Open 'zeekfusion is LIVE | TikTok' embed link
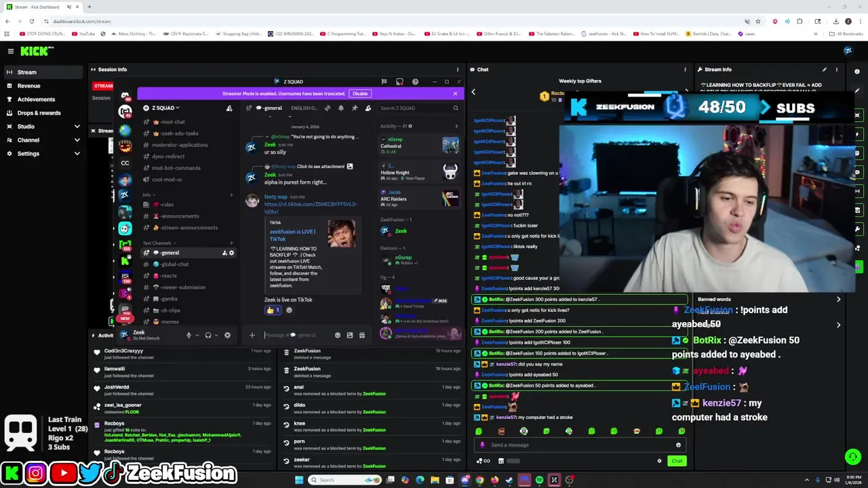The width and height of the screenshot is (868, 488). point(292,235)
